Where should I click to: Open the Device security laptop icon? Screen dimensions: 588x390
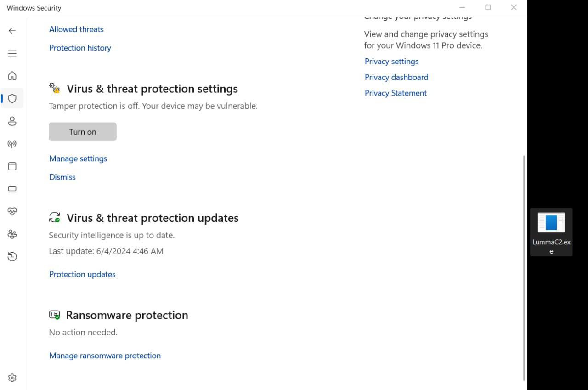click(x=12, y=189)
